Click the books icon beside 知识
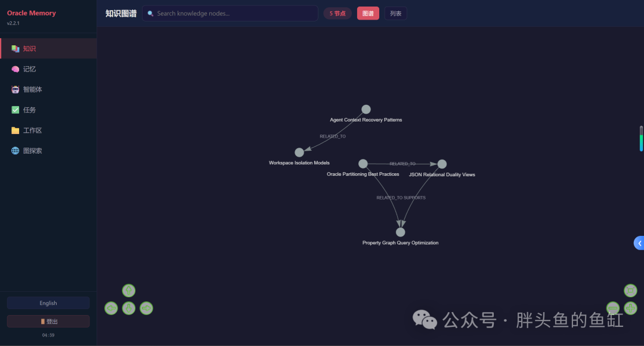The height and width of the screenshot is (346, 644). pyautogui.click(x=15, y=48)
